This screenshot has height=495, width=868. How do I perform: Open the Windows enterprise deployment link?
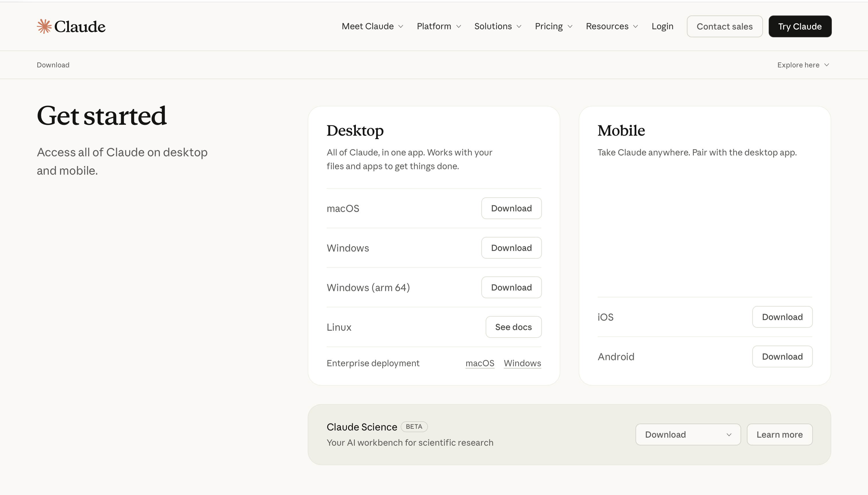tap(522, 363)
